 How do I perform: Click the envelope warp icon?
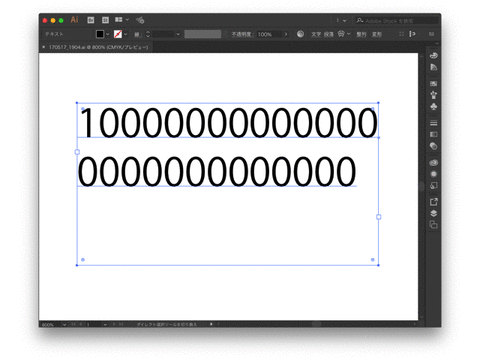click(x=341, y=34)
